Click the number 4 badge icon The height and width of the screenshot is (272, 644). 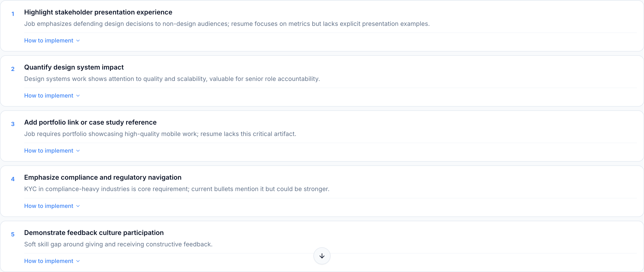point(13,179)
